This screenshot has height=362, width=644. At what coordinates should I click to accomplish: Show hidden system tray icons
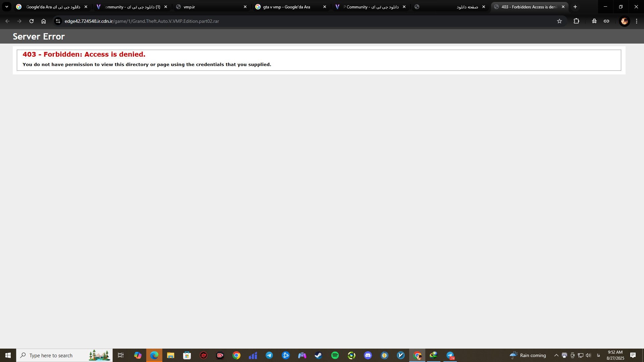pos(556,355)
